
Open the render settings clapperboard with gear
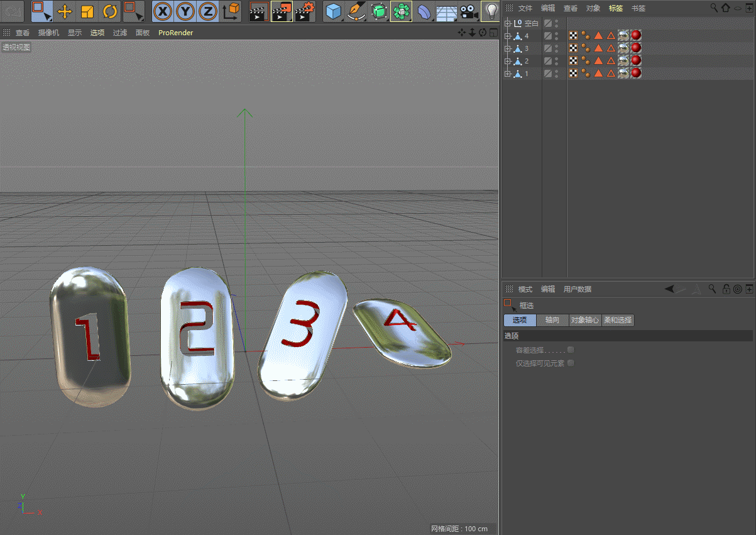[x=305, y=11]
